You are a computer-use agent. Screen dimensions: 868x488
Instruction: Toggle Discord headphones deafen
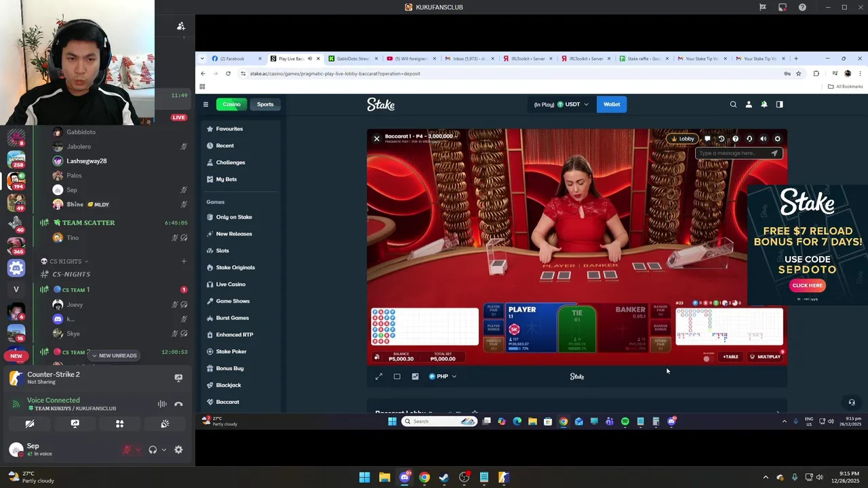(153, 449)
